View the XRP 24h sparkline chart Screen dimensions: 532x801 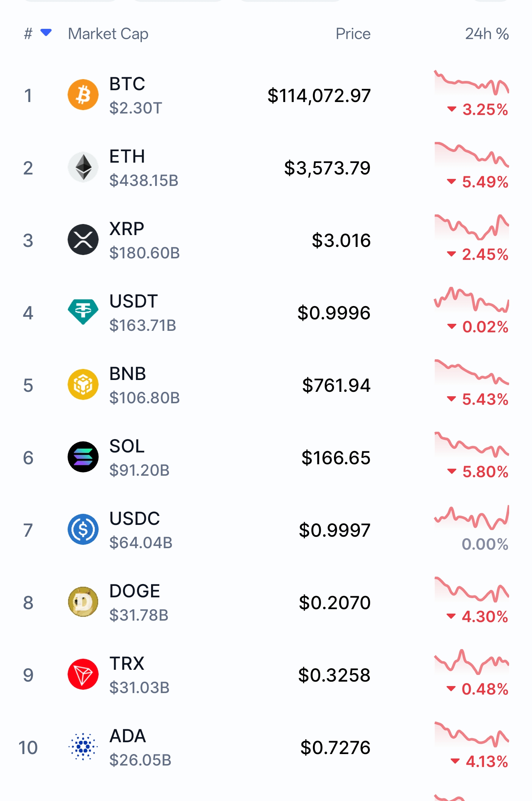tap(471, 227)
